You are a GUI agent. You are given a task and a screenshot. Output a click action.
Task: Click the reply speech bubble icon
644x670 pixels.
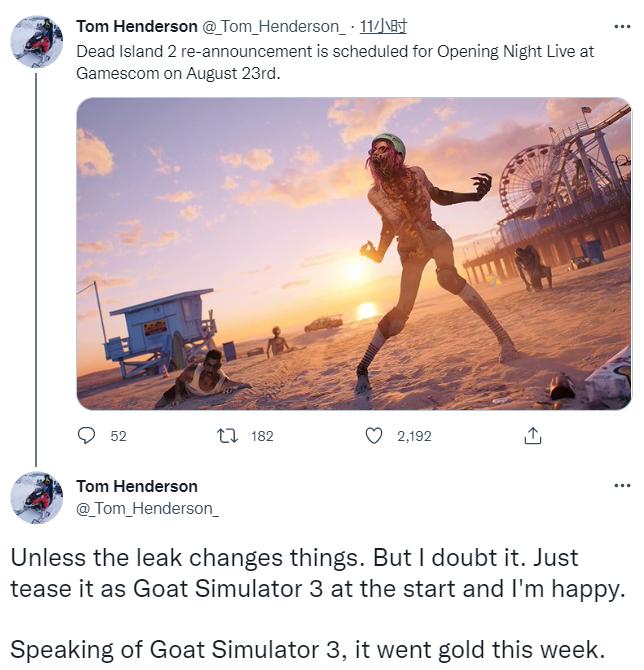tap(87, 435)
